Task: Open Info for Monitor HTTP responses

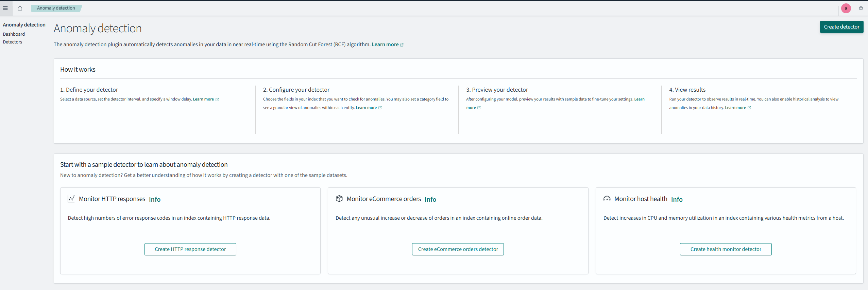Action: point(155,199)
